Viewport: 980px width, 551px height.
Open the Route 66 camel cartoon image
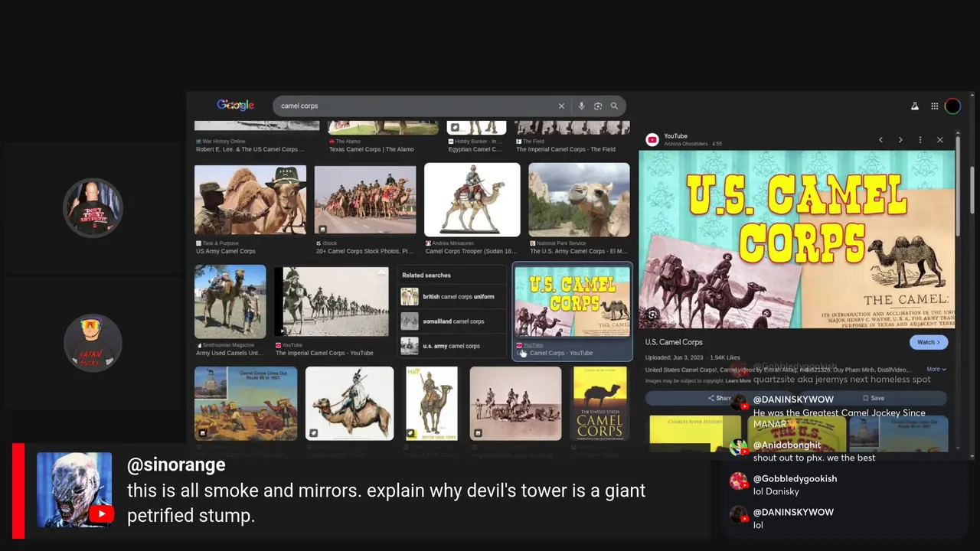[x=246, y=403]
